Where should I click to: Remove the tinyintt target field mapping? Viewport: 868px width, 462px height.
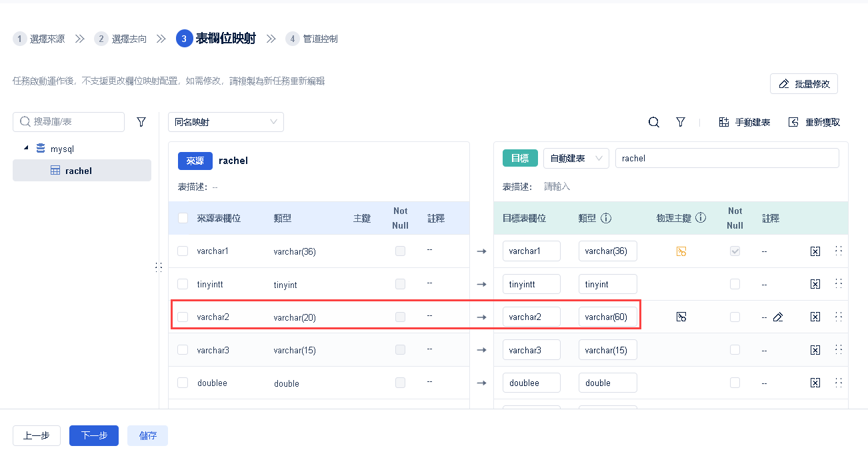815,284
